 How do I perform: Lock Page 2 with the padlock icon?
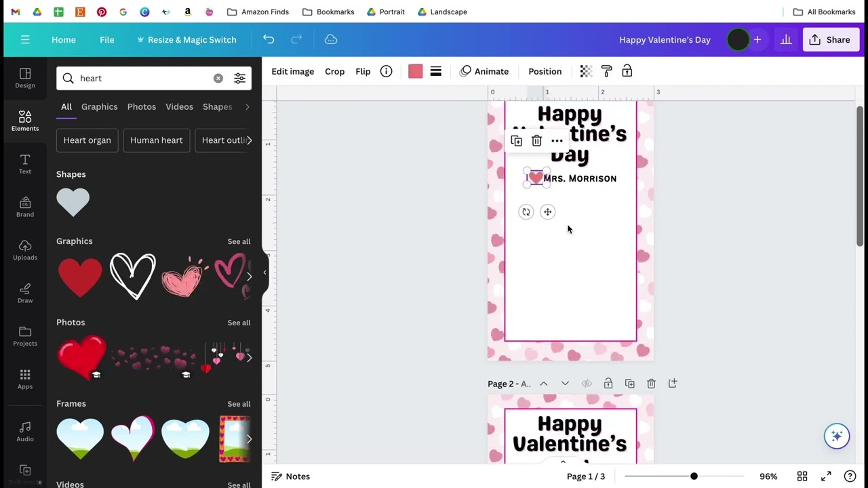(x=608, y=384)
